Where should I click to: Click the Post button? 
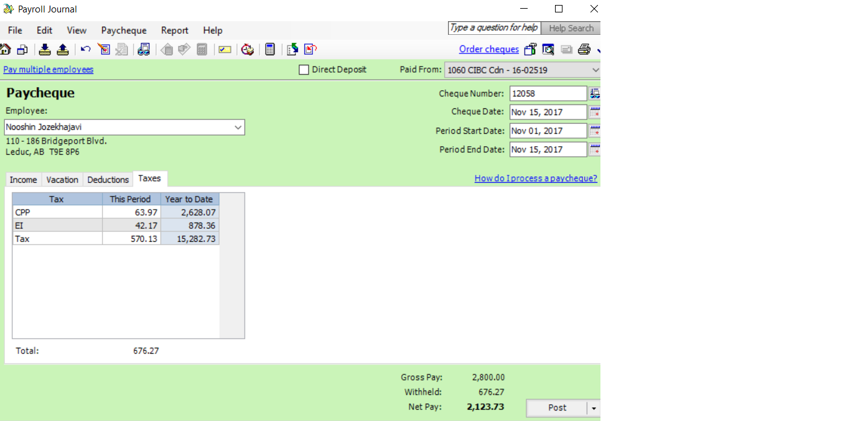click(x=557, y=408)
